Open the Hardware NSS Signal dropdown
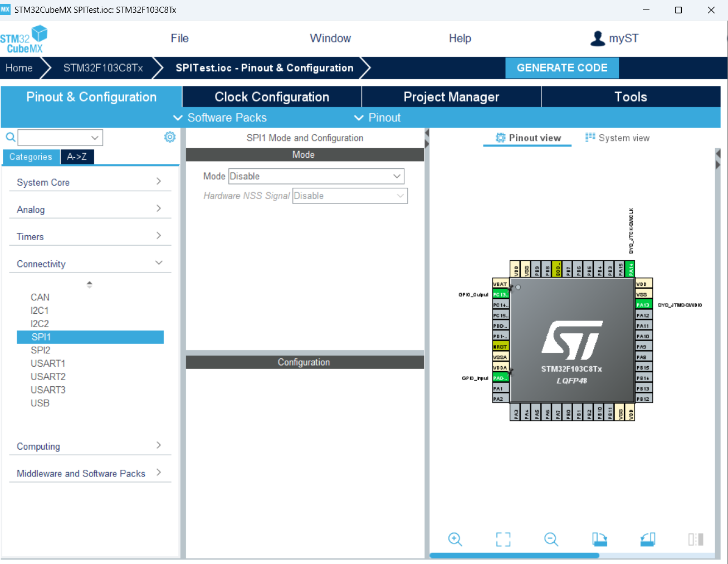The image size is (728, 564). point(350,196)
